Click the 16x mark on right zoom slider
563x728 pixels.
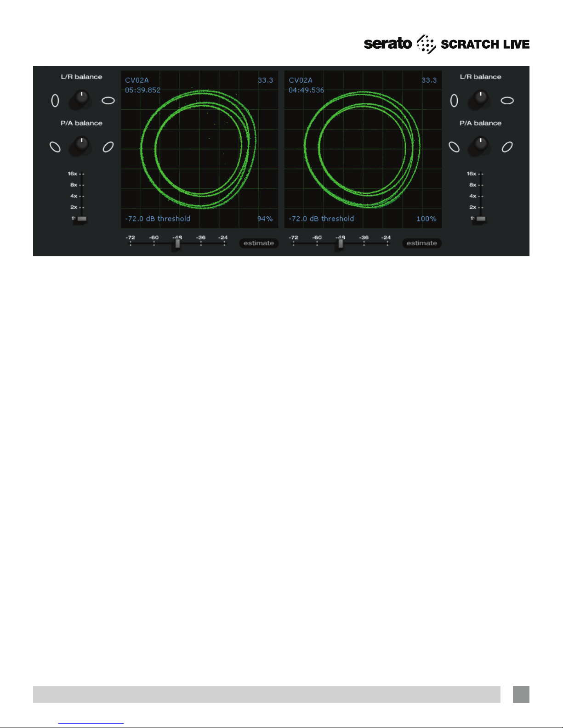coord(472,174)
